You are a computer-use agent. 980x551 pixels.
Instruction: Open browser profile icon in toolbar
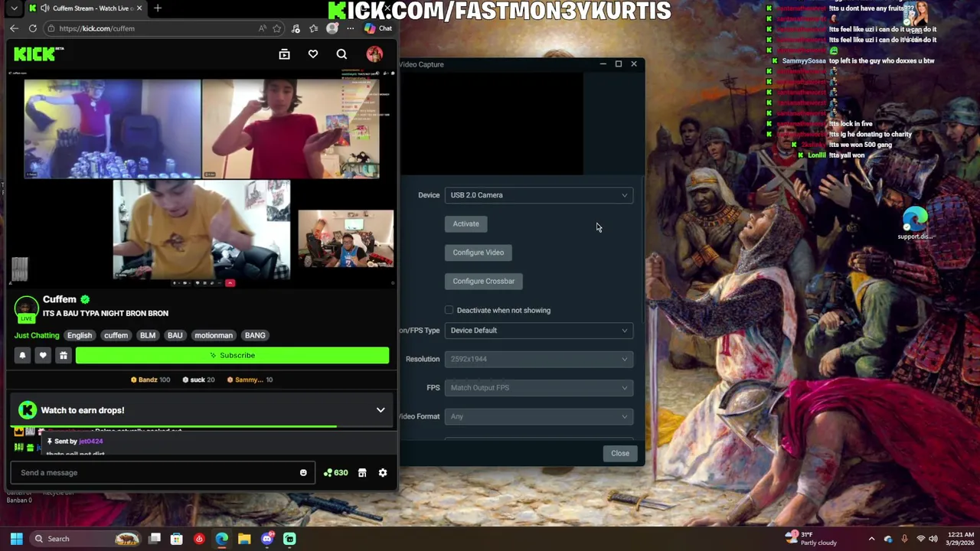tap(332, 28)
